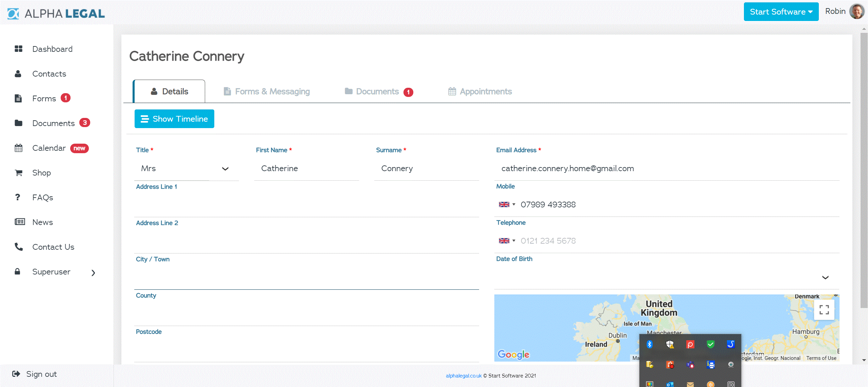Open Contacts via the person icon

tap(18, 74)
